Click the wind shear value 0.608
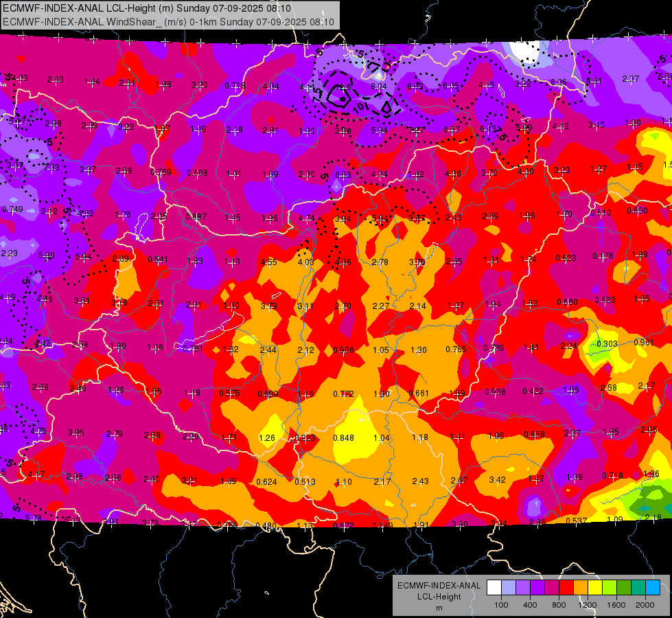The image size is (672, 618). point(197,173)
